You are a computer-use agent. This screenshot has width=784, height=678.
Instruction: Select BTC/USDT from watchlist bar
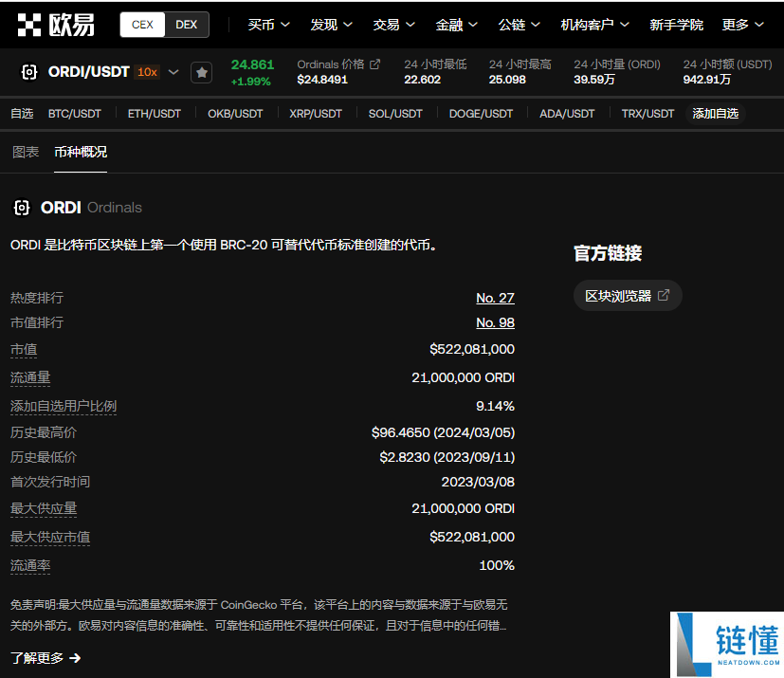coord(75,114)
